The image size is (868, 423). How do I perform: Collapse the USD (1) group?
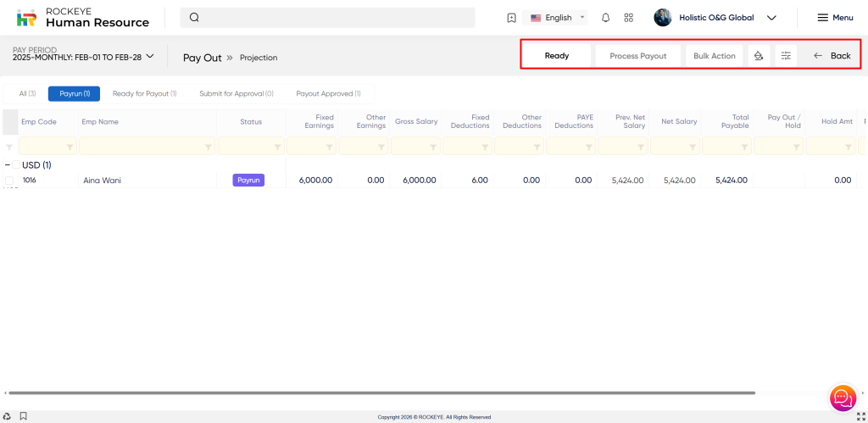point(8,165)
